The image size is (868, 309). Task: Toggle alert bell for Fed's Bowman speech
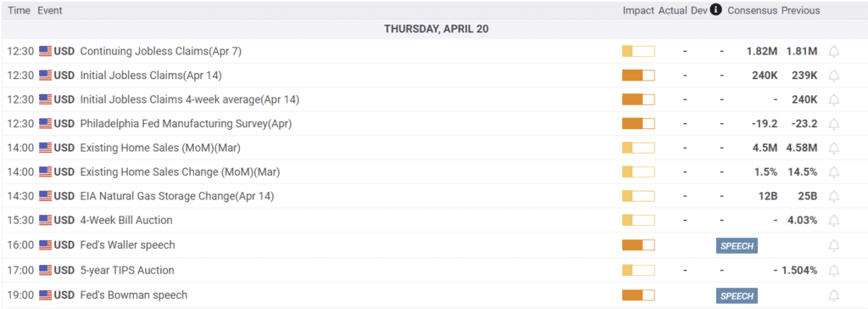point(833,295)
